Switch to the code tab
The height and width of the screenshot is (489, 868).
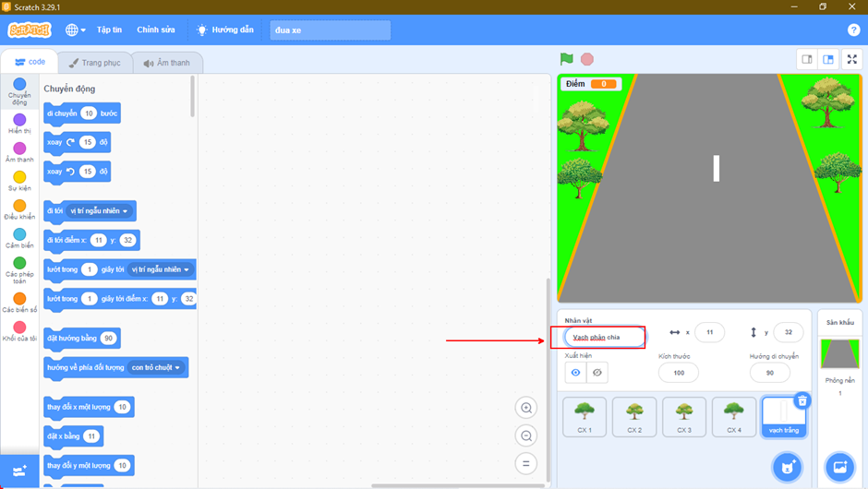pyautogui.click(x=30, y=62)
